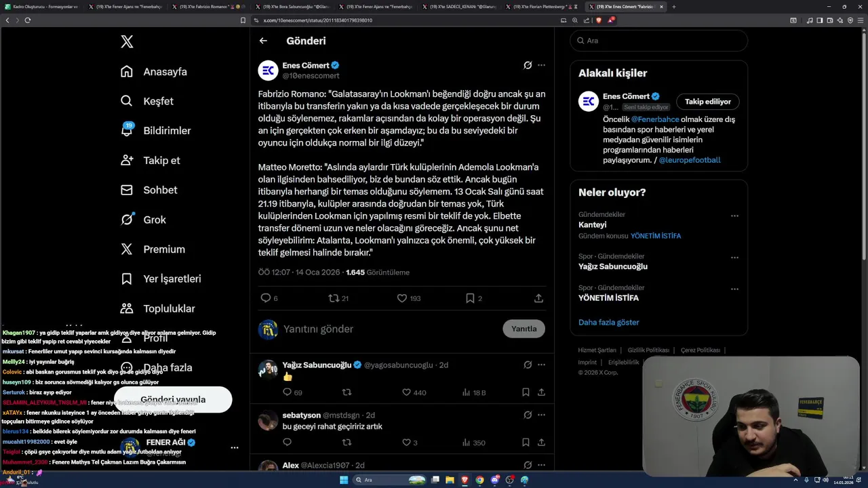
Task: Open more options for Yağız Sabuncuoğlu trend
Action: (734, 258)
